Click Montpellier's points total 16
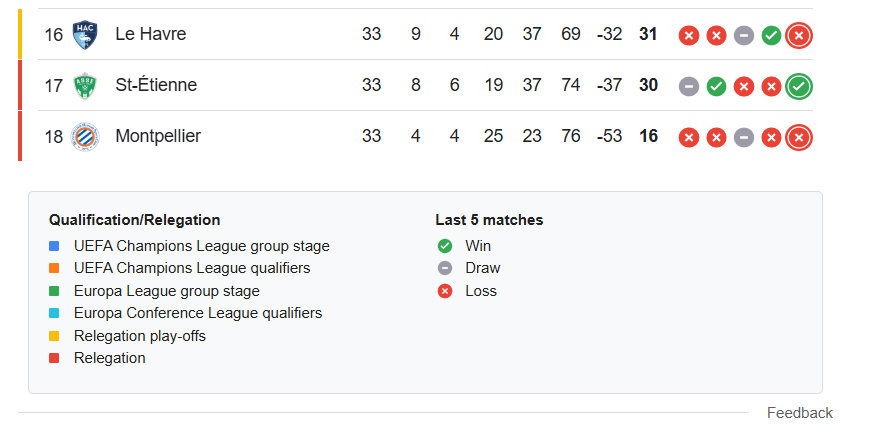This screenshot has width=871, height=438. coord(648,136)
